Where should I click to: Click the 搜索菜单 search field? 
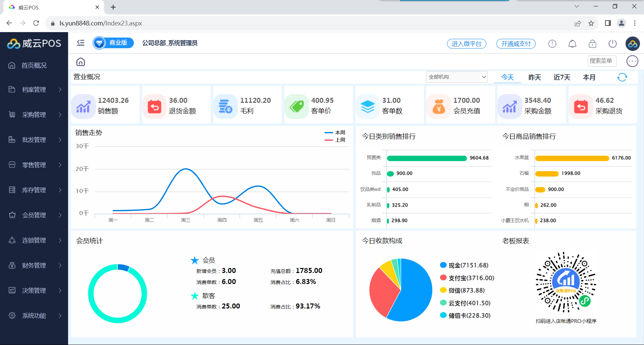click(602, 61)
